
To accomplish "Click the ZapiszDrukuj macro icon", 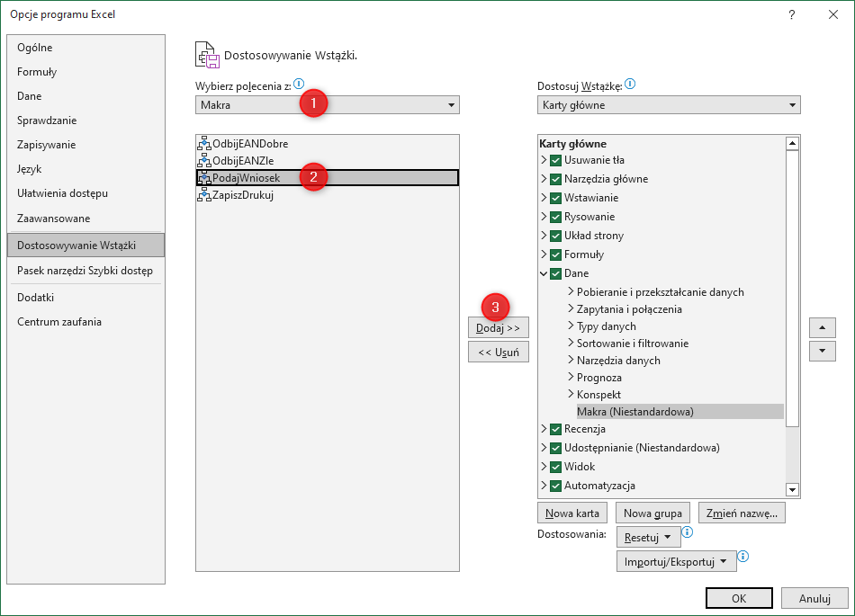I will 203,195.
